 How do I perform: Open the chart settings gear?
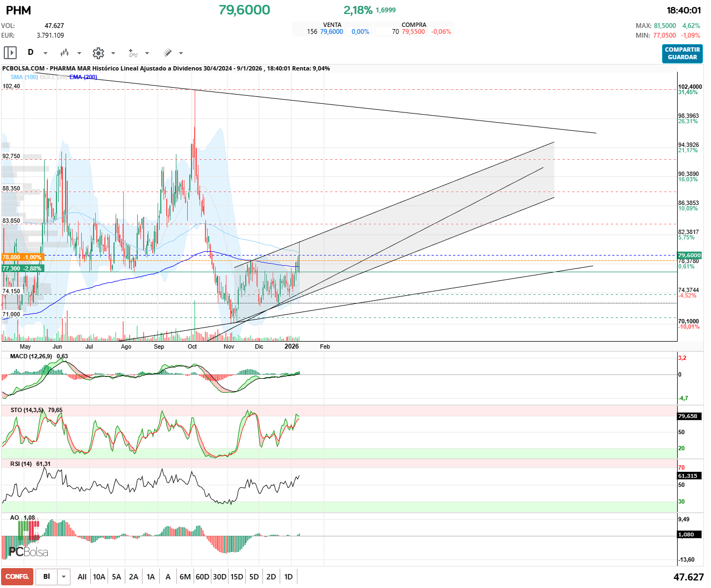pyautogui.click(x=98, y=53)
